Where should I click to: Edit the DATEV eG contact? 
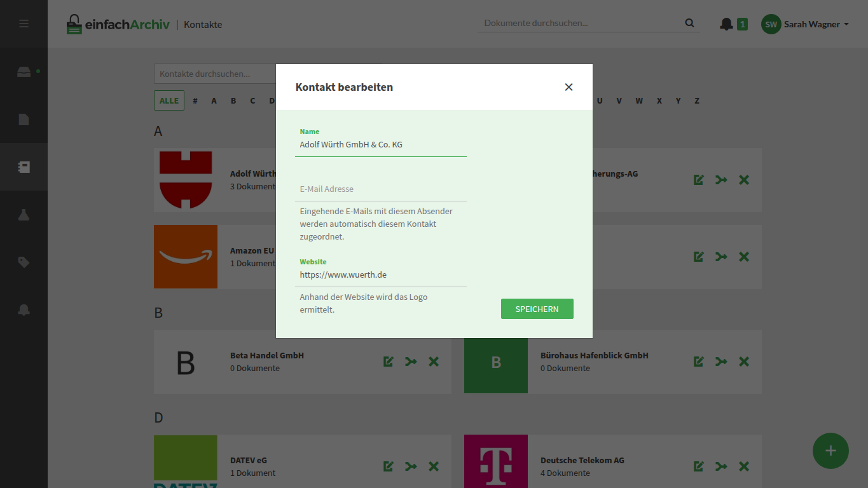point(389,466)
